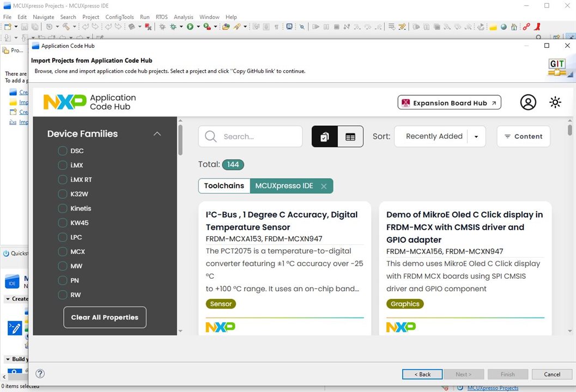Viewport: 576px width, 392px height.
Task: Click the red chain link toolbar icon
Action: [526, 27]
